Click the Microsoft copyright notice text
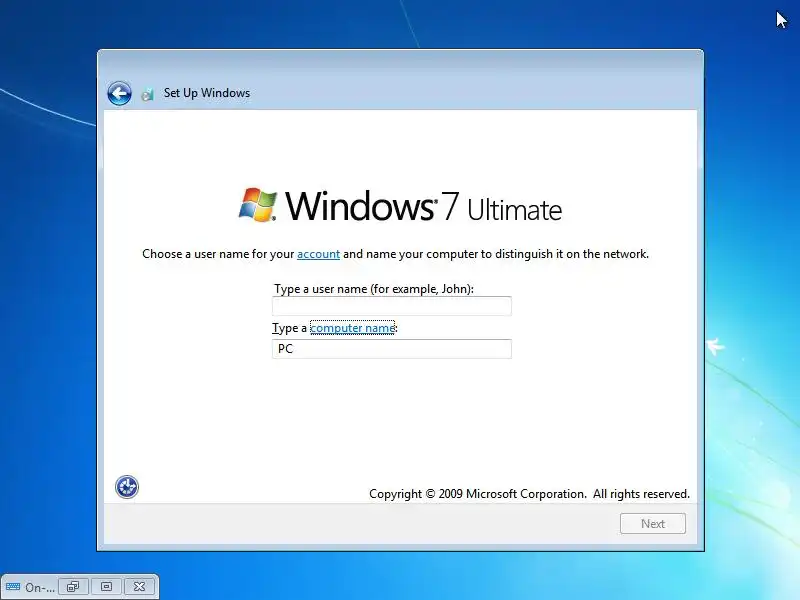Viewport: 800px width, 600px height. point(529,494)
